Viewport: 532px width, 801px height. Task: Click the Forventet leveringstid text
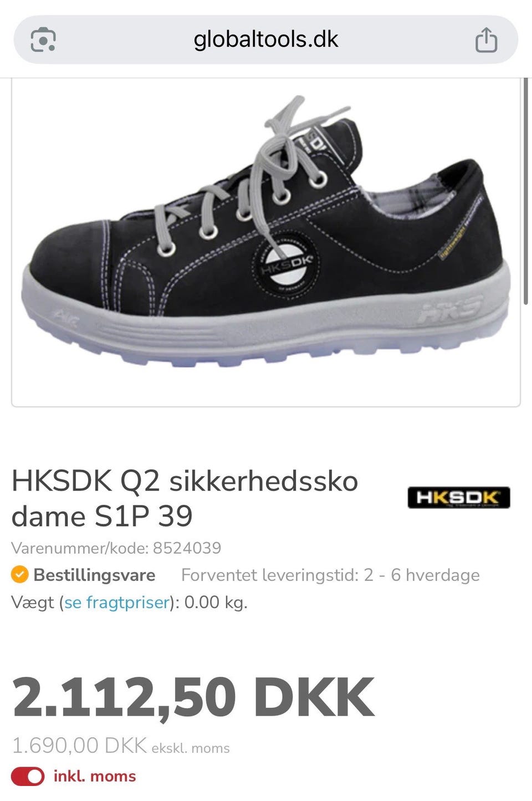click(330, 575)
